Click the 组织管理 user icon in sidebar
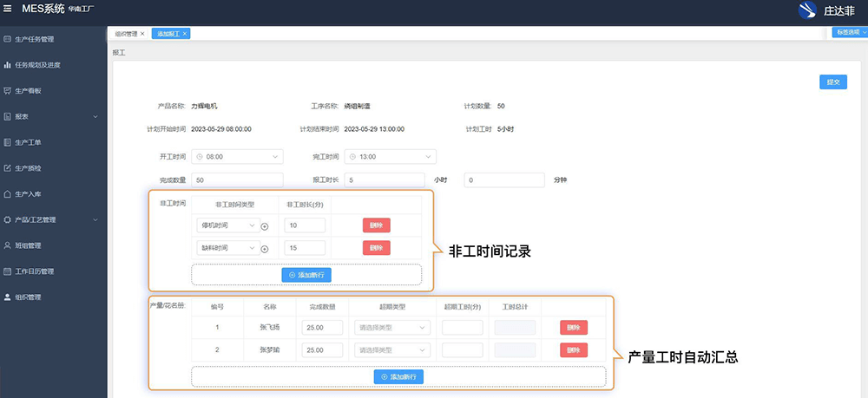 point(7,297)
